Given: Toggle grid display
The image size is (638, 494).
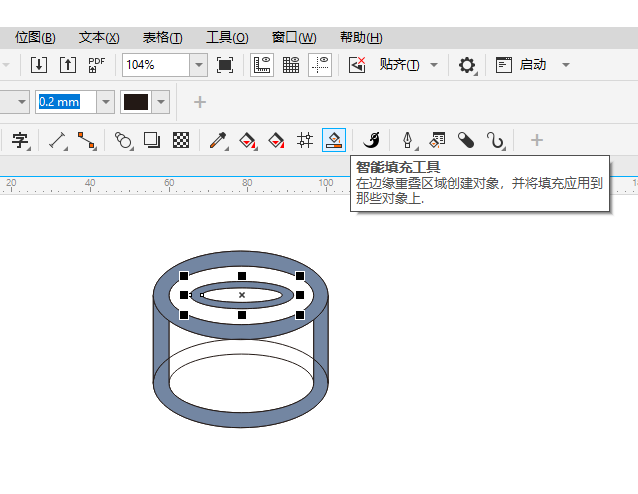Looking at the screenshot, I should 291,65.
